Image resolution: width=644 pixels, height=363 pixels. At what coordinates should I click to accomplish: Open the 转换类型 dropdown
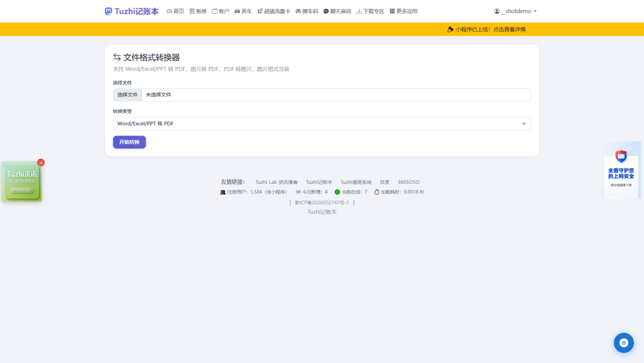point(322,124)
